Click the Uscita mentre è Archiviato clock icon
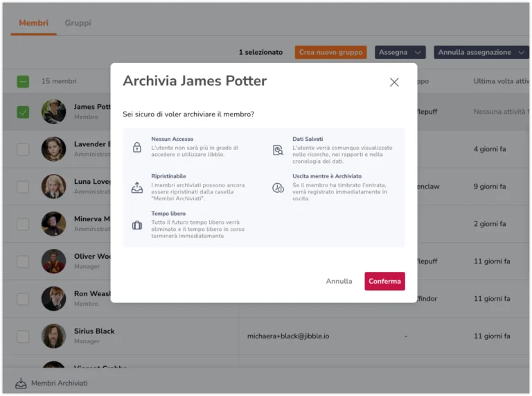 [x=278, y=187]
